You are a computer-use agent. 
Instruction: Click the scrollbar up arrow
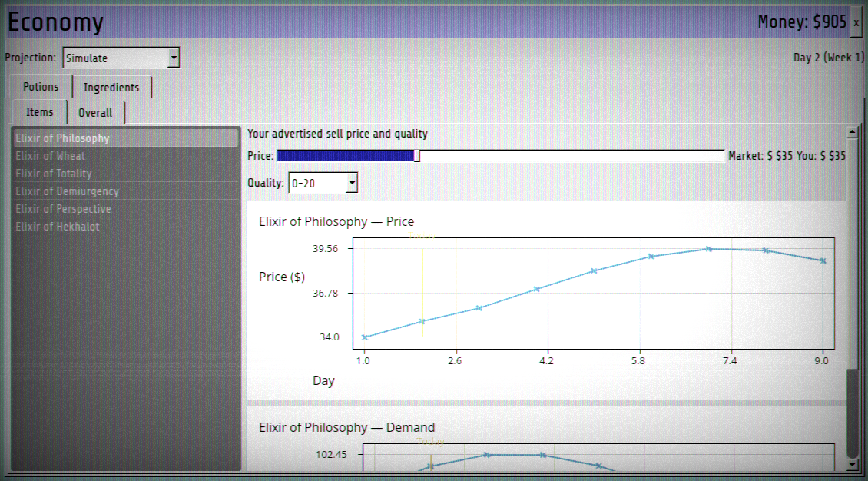point(853,132)
